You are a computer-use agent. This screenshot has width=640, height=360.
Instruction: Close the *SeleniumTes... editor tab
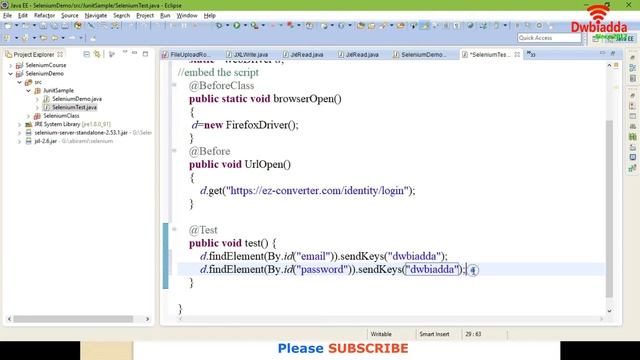[x=517, y=54]
